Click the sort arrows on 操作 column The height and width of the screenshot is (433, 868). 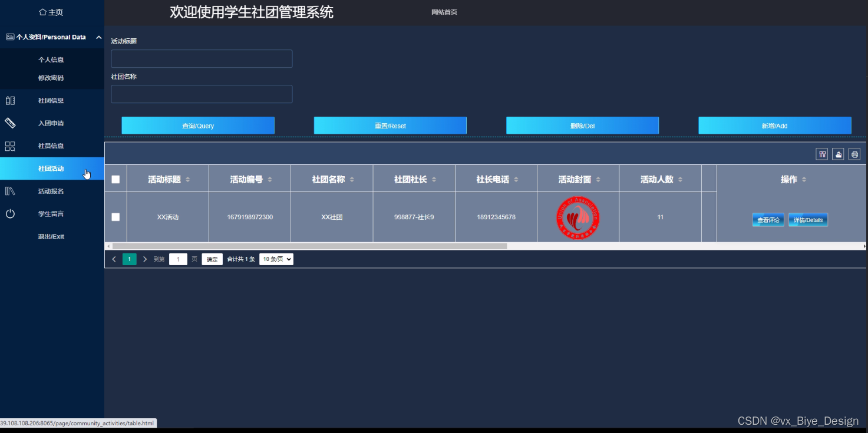[x=804, y=180]
